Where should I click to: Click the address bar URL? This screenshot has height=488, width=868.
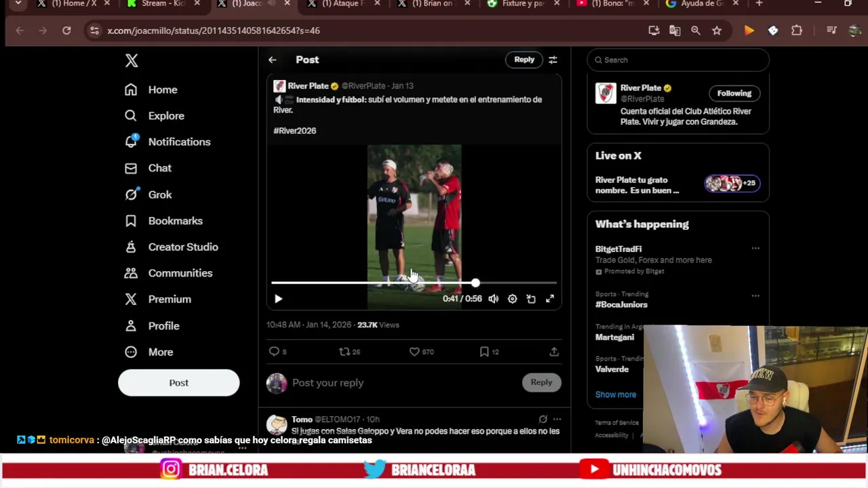pyautogui.click(x=214, y=30)
